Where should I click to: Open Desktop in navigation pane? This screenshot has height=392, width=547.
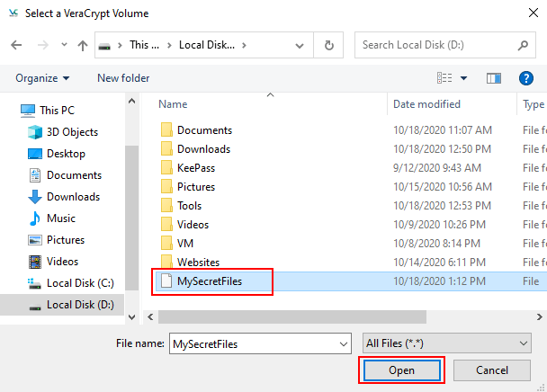tap(56, 154)
